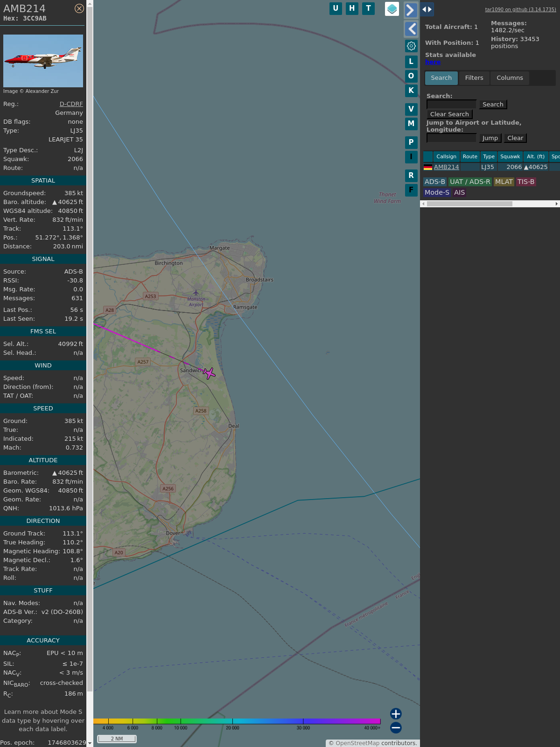Click the Search button next to the field
Image resolution: width=560 pixels, height=747 pixels.
493,105
